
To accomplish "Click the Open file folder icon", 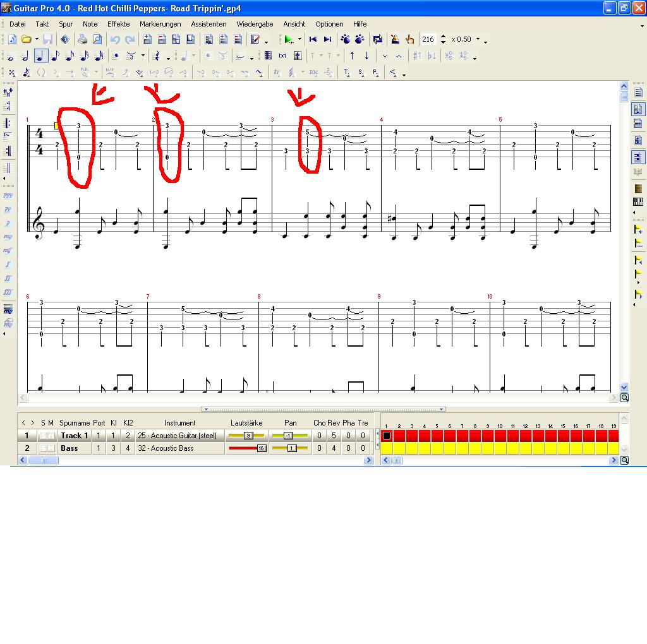I will 27,39.
